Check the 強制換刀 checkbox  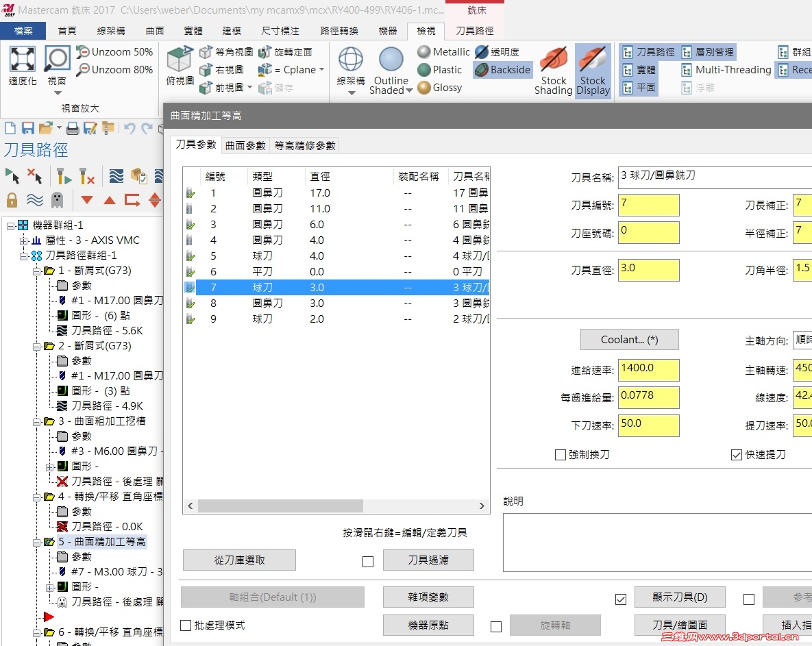click(x=560, y=454)
